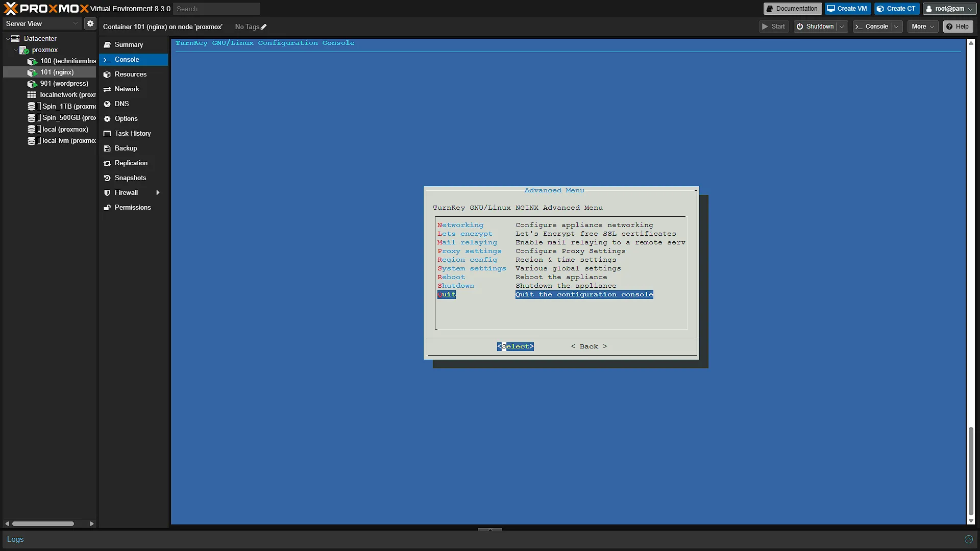Screen dimensions: 980x551
Task: Open the DNS settings panel
Action: pyautogui.click(x=133, y=104)
